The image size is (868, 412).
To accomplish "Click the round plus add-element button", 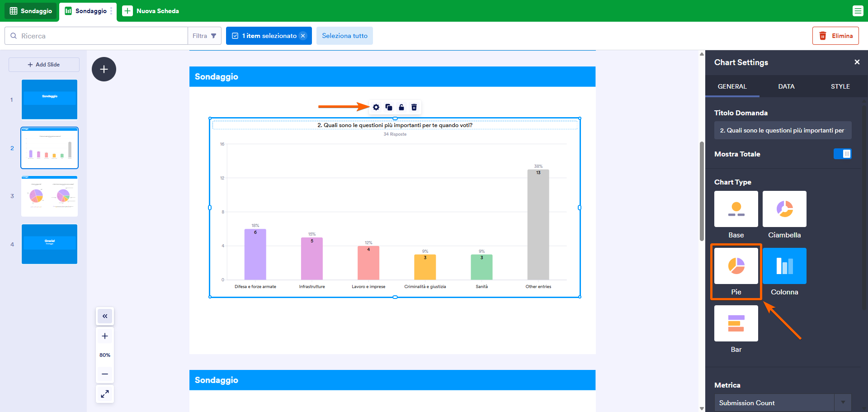I will tap(104, 69).
